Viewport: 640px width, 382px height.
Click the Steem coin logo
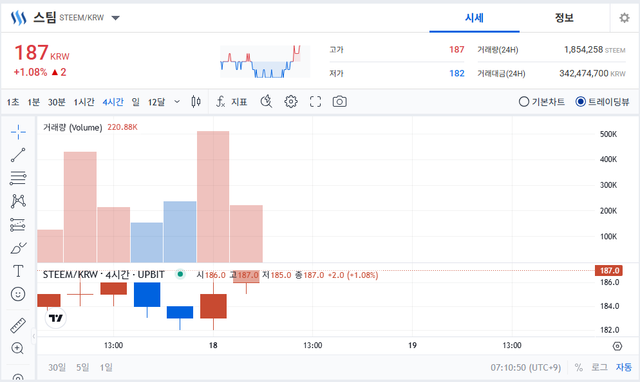point(18,18)
